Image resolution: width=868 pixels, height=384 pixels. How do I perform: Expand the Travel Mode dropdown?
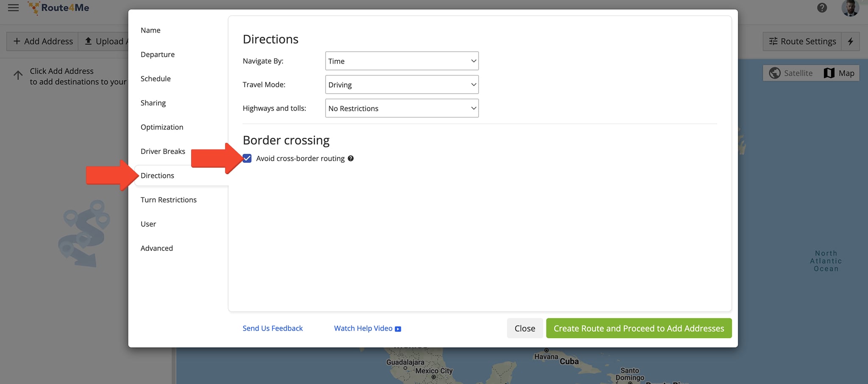pyautogui.click(x=401, y=85)
